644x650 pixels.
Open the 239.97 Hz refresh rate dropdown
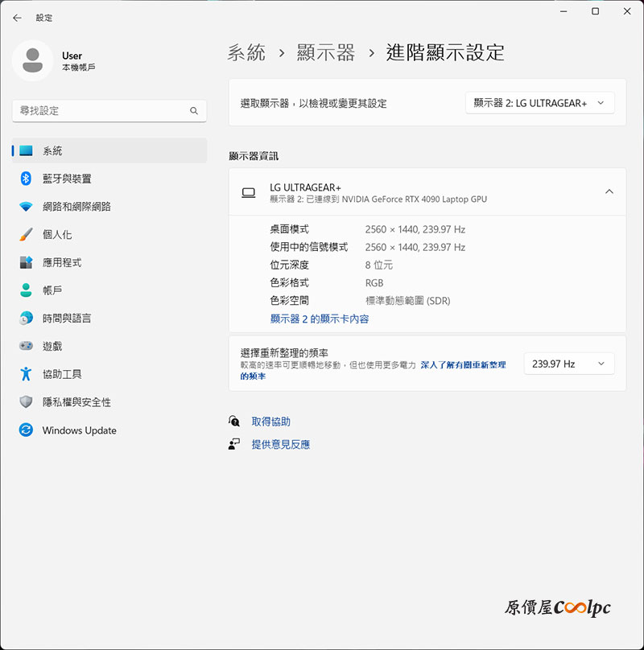coord(569,364)
